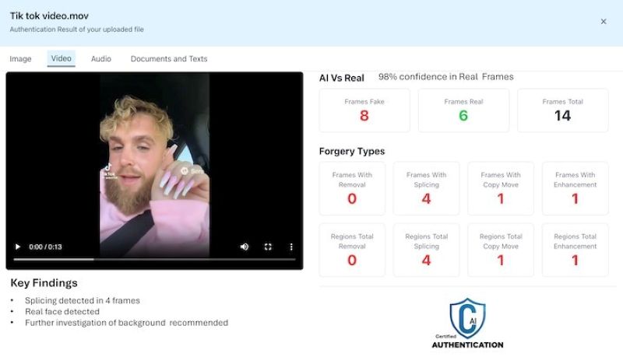This screenshot has width=623, height=364.
Task: Select the Frames Total card
Action: click(x=562, y=110)
